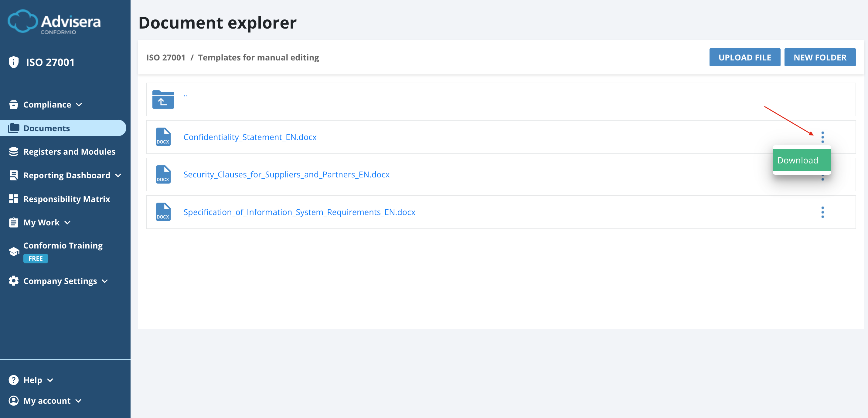
Task: Expand the My Work chevron
Action: (67, 222)
